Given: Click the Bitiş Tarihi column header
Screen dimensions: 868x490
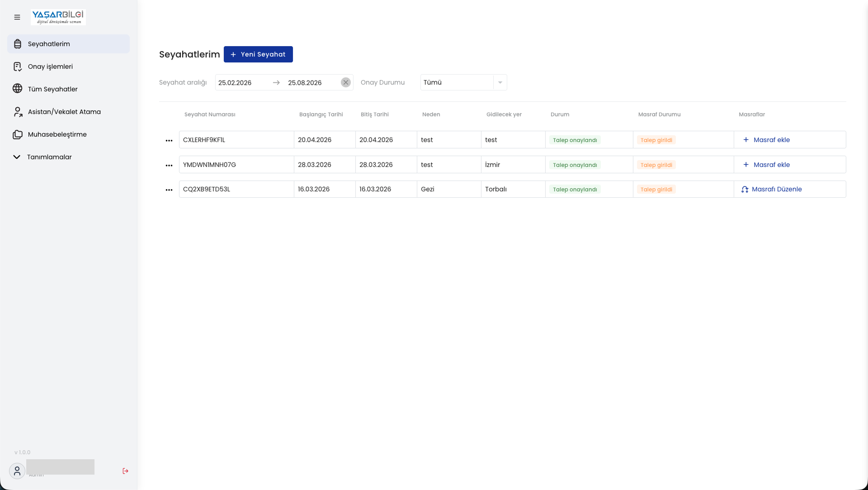Looking at the screenshot, I should click(x=374, y=114).
